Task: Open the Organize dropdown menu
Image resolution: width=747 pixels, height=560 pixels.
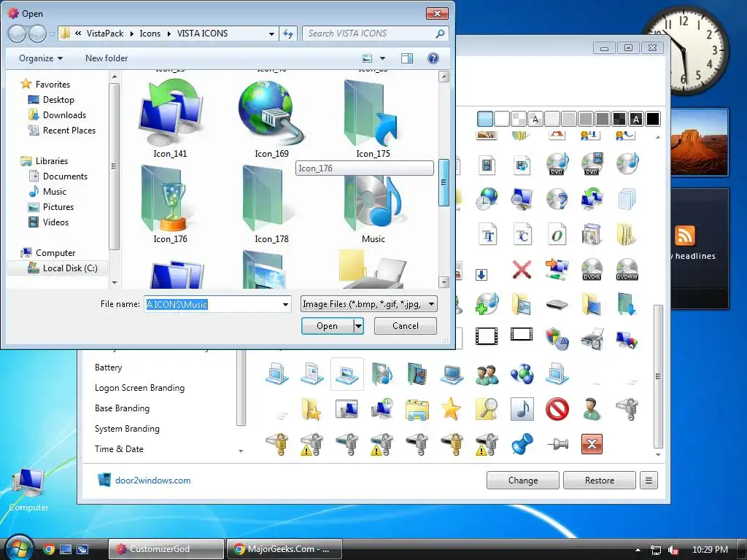Action: (x=41, y=58)
